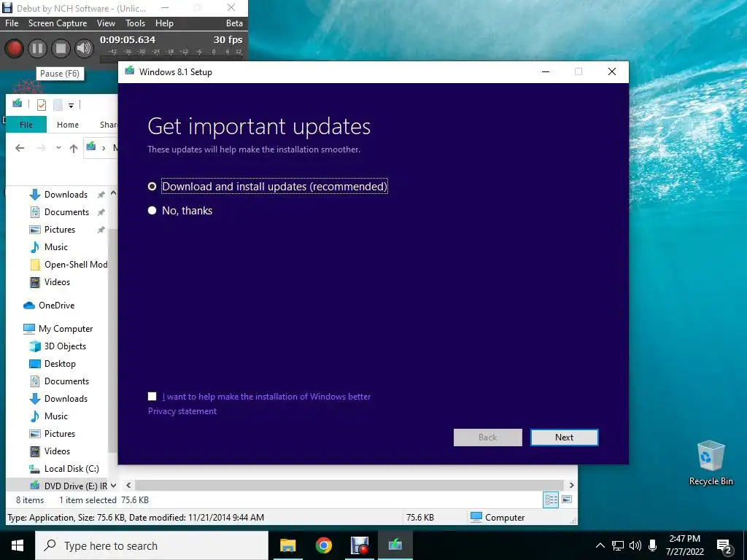The image size is (747, 560).
Task: Click the Back button in Windows Setup
Action: pyautogui.click(x=487, y=437)
